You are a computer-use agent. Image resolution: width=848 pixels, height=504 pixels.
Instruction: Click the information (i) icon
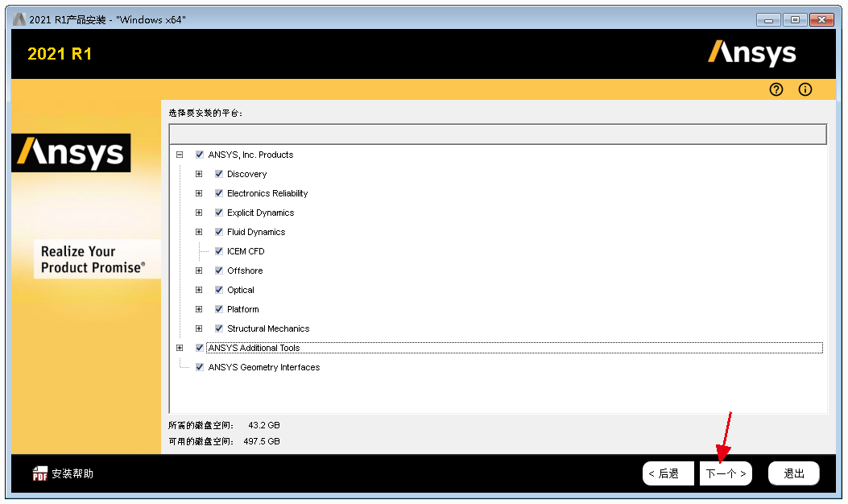[x=805, y=89]
